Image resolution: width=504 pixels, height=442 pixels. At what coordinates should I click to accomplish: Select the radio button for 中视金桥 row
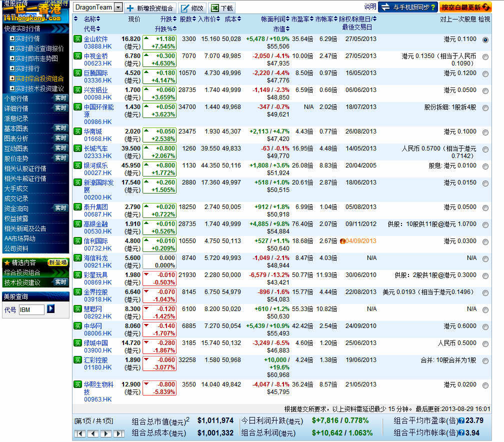tap(485, 57)
